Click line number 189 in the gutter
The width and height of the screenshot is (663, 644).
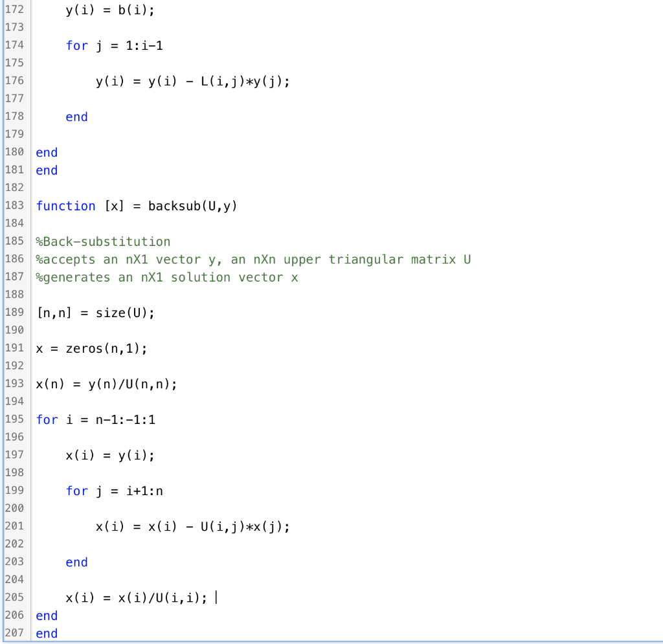pyautogui.click(x=13, y=312)
